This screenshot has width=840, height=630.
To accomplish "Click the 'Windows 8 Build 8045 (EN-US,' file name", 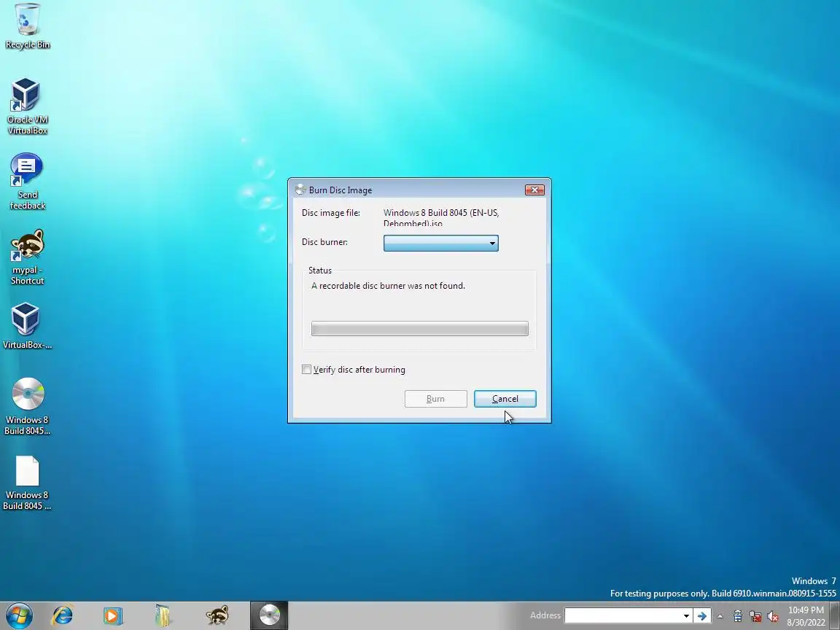I will tap(441, 213).
